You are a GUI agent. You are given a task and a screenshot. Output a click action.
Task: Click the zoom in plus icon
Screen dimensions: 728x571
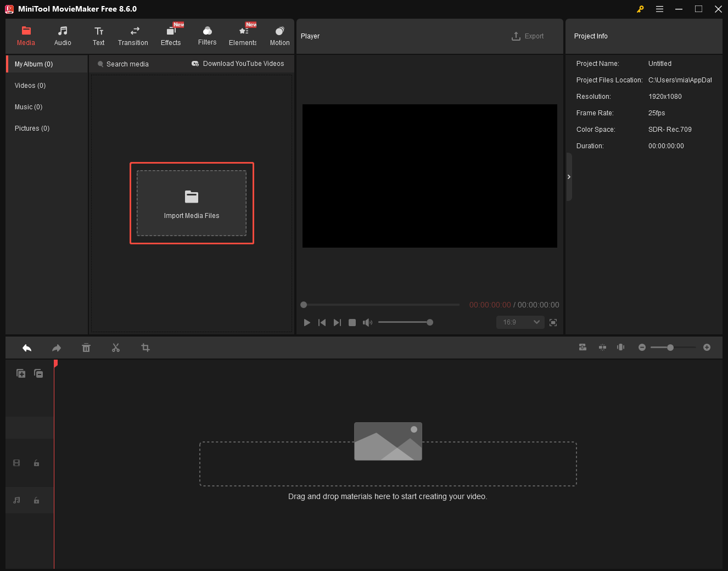point(707,347)
